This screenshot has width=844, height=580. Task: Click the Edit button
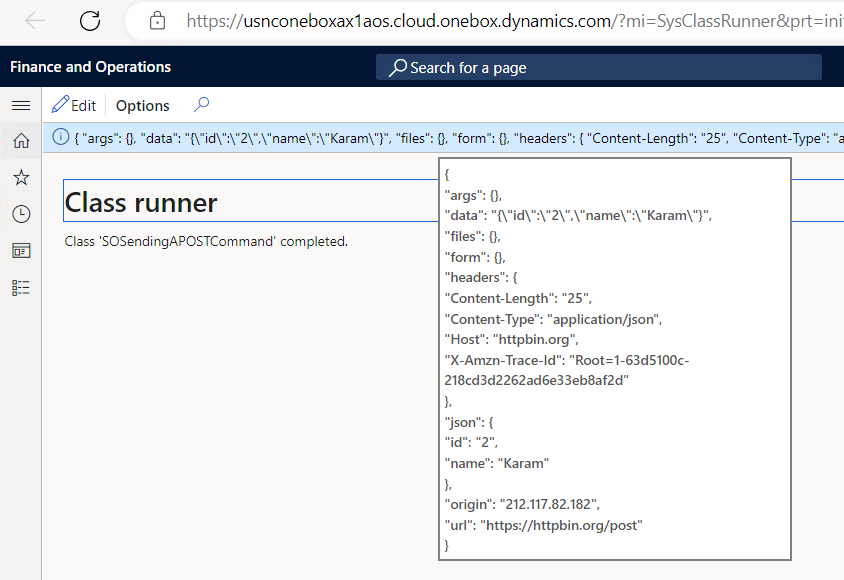(x=74, y=105)
